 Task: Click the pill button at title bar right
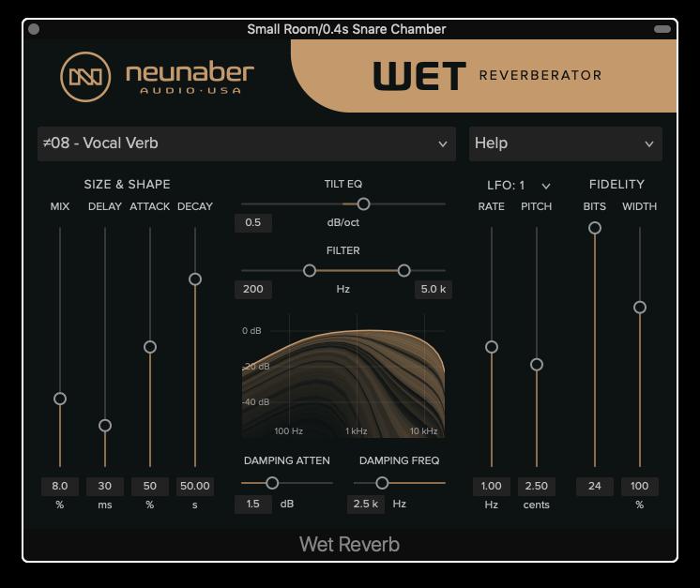tap(662, 29)
